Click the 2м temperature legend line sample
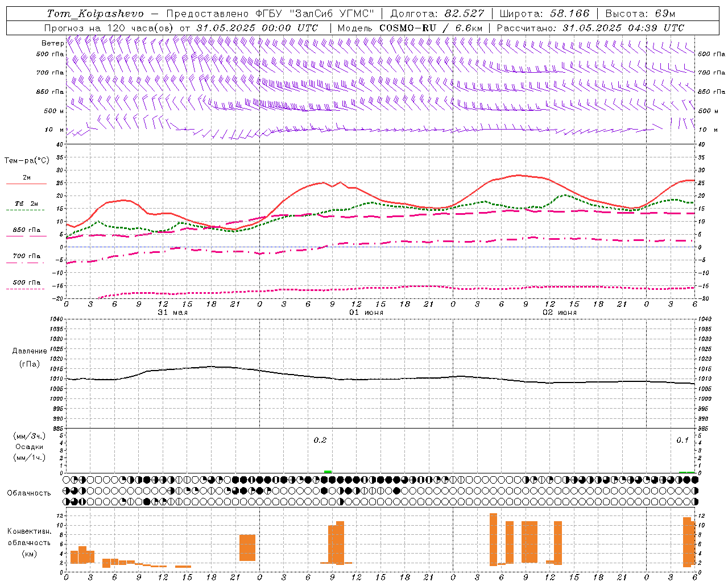Image resolution: width=728 pixels, height=582 pixels. (26, 184)
